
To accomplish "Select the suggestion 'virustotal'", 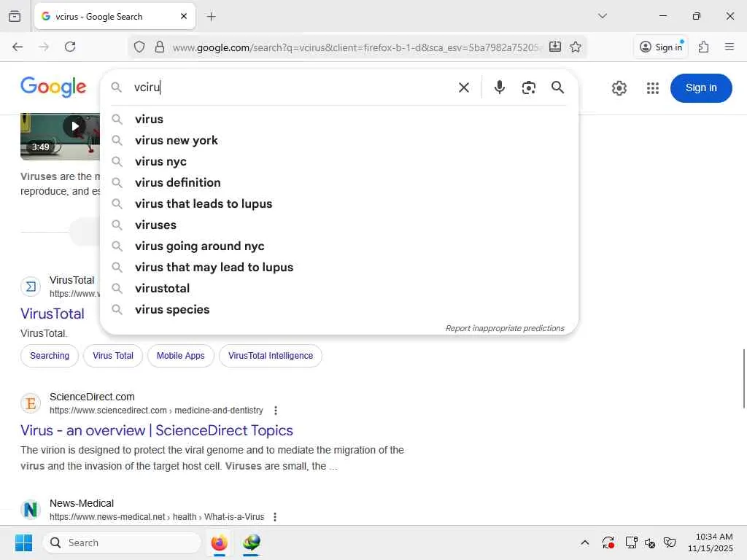I will point(339,288).
